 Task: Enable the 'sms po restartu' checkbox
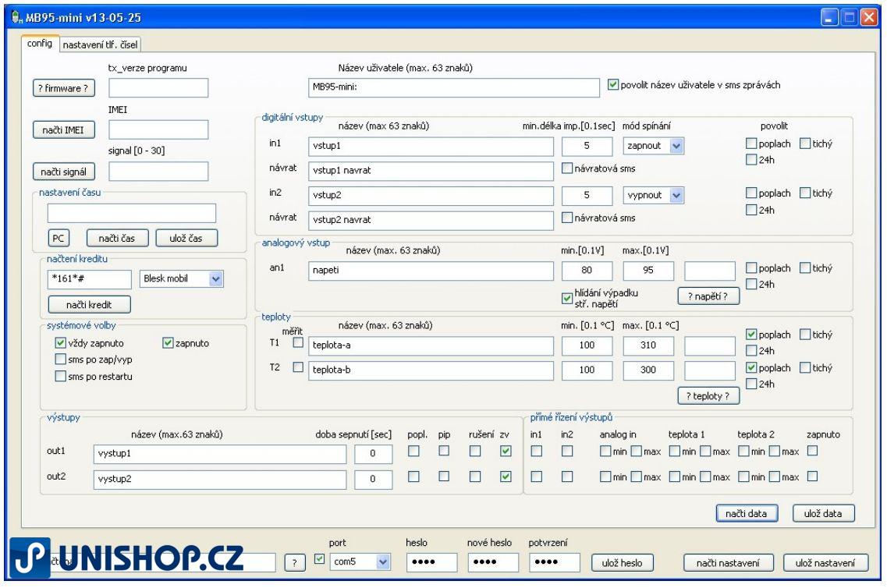(61, 377)
